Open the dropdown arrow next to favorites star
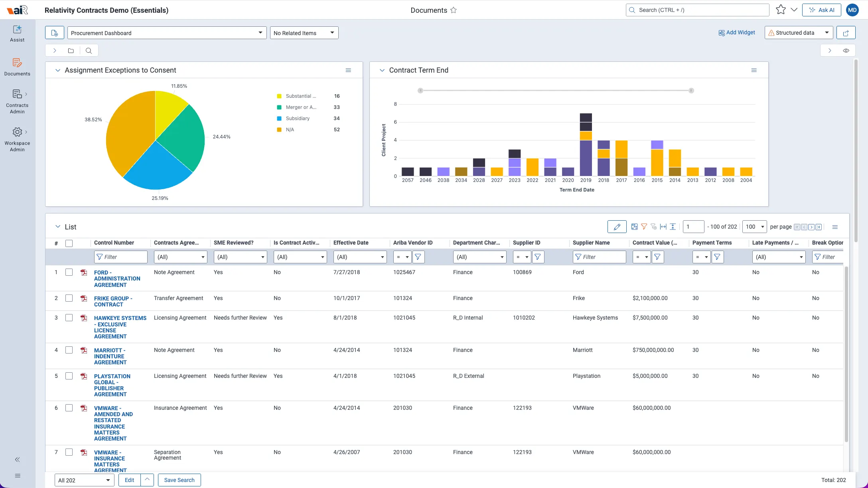 [794, 10]
